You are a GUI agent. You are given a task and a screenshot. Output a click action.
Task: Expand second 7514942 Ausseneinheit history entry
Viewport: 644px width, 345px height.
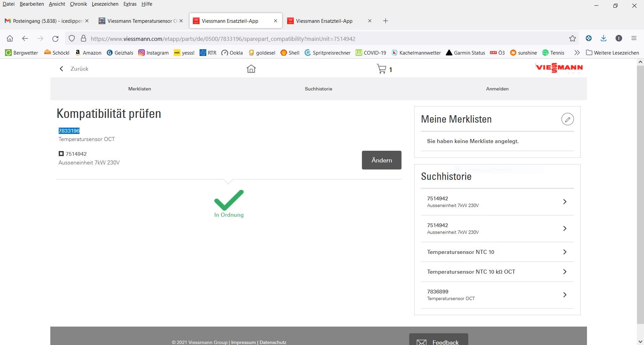(x=497, y=228)
